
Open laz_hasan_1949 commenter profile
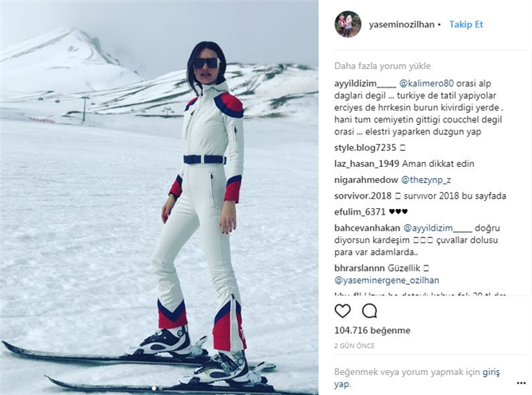366,164
